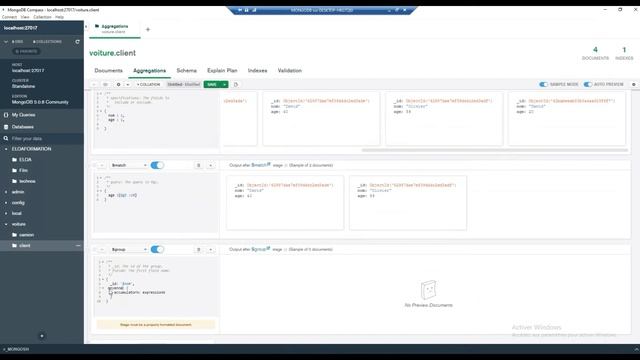Viewport: 640px width, 360px height.
Task: Collapse the $match stage arrow
Action: [x=102, y=165]
